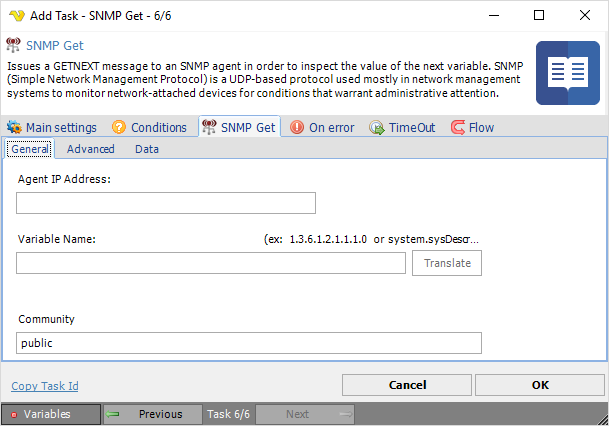The image size is (609, 426).
Task: Follow the Copy Task Id link
Action: 45,386
